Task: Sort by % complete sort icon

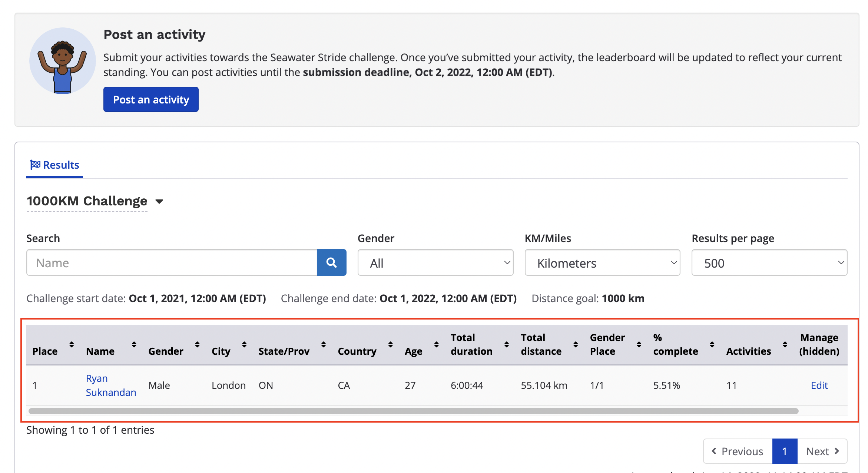Action: [712, 345]
